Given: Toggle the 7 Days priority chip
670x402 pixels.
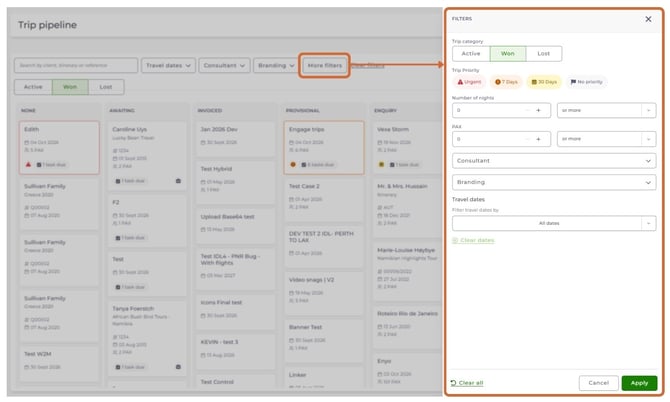Looking at the screenshot, I should point(506,82).
